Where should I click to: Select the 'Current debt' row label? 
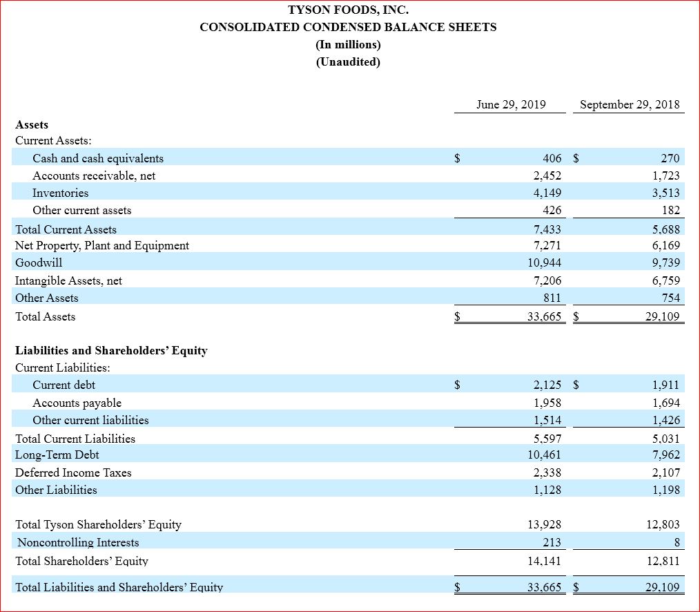64,385
